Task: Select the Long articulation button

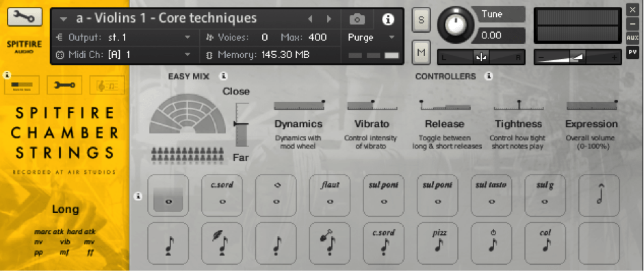Action: [168, 196]
